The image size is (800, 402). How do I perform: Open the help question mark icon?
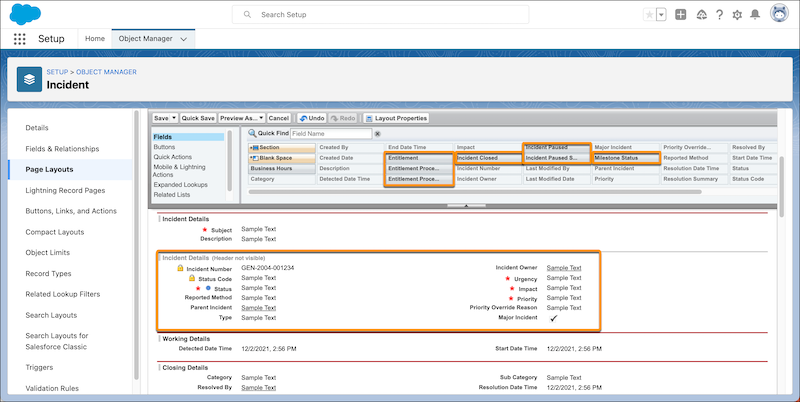point(719,15)
